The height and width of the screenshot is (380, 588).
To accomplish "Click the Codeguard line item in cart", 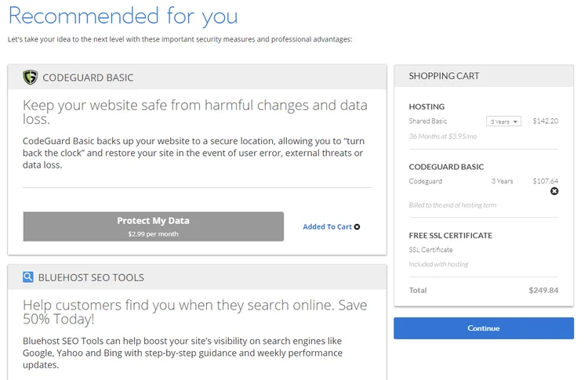I will tap(426, 181).
